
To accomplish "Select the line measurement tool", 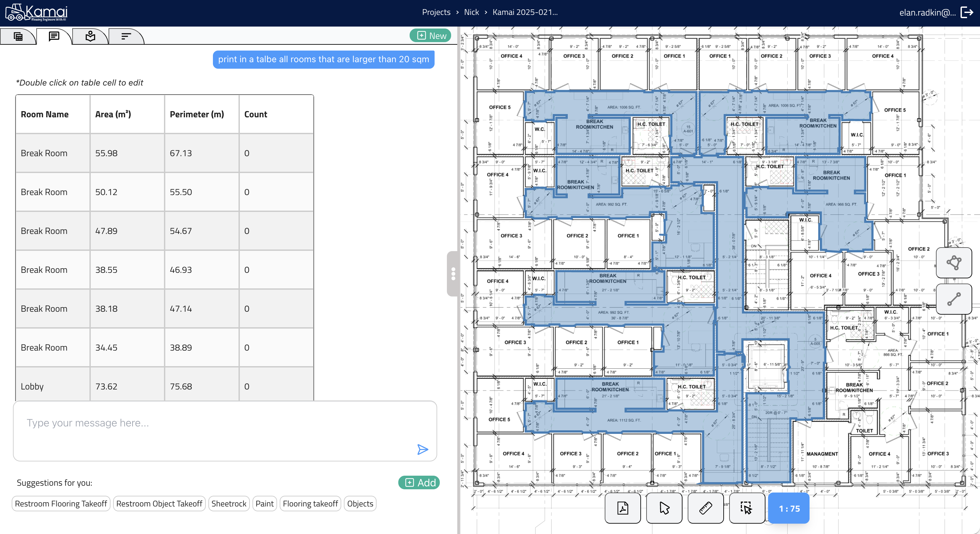I will (x=954, y=299).
